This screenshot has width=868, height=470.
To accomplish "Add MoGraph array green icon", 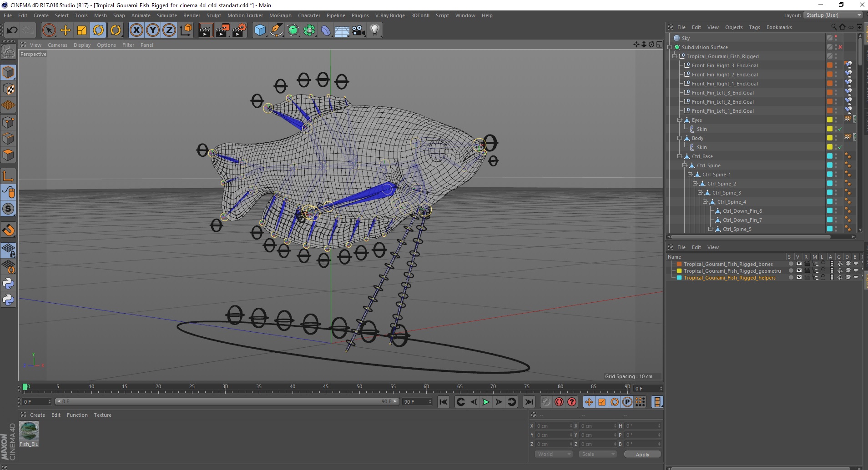I will tap(309, 30).
